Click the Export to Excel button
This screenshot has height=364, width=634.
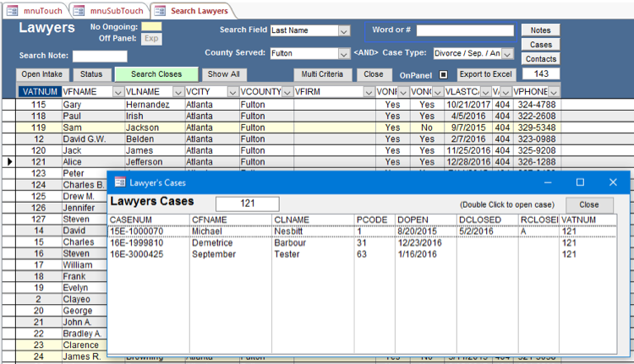click(485, 74)
